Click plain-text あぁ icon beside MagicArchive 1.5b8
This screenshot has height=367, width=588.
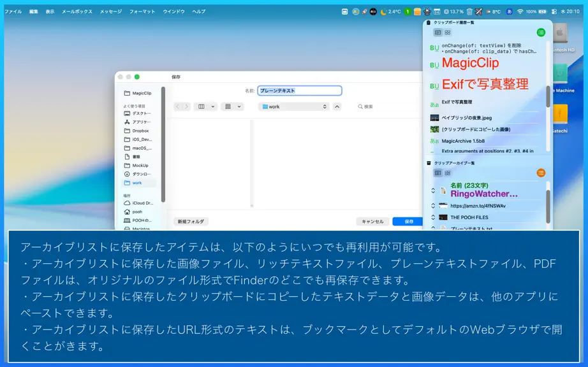tap(434, 141)
